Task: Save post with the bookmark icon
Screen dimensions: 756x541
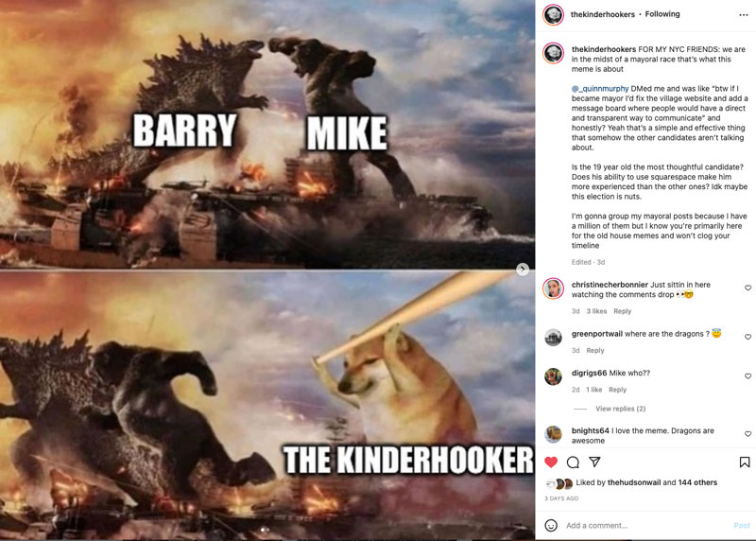Action: (x=745, y=462)
